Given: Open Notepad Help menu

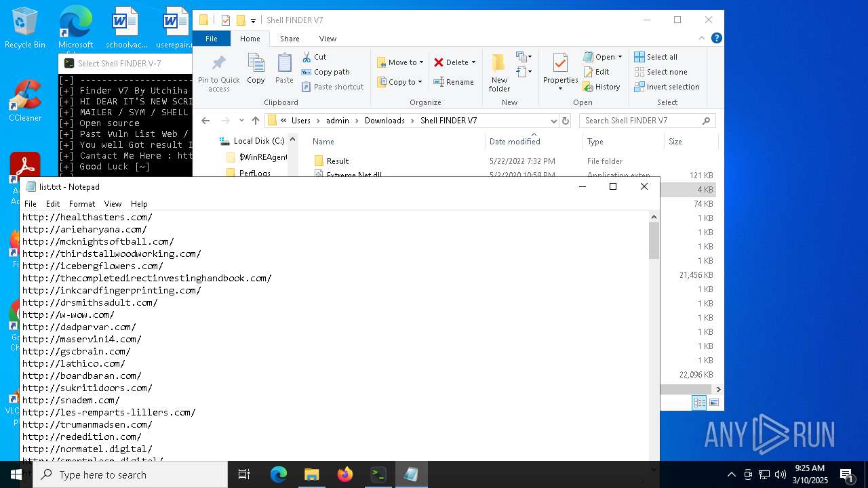Looking at the screenshot, I should tap(139, 204).
